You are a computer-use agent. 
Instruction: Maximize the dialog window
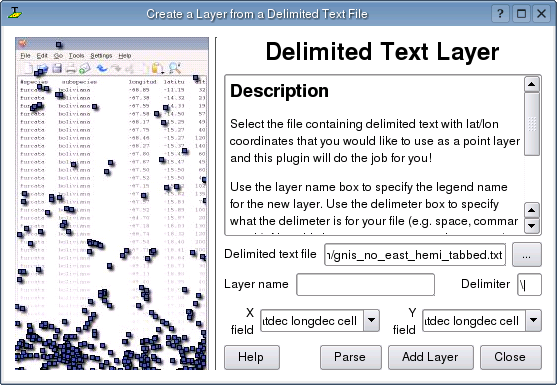pyautogui.click(x=521, y=14)
